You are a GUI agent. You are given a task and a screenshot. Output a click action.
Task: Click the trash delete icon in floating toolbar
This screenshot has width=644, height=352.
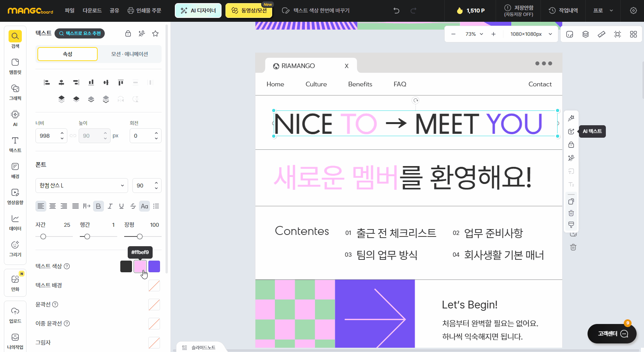(x=571, y=213)
